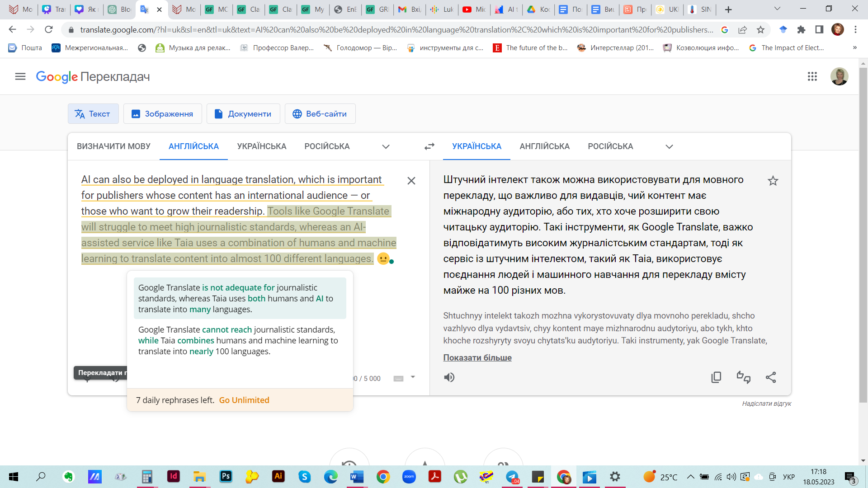Share the translation
868x488 pixels.
(771, 377)
